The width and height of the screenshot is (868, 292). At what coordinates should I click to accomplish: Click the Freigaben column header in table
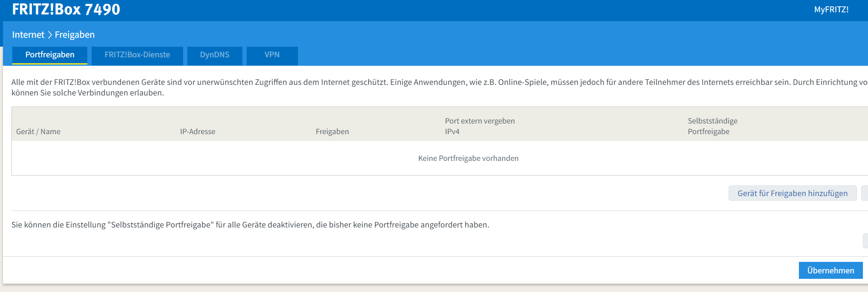[x=332, y=132]
